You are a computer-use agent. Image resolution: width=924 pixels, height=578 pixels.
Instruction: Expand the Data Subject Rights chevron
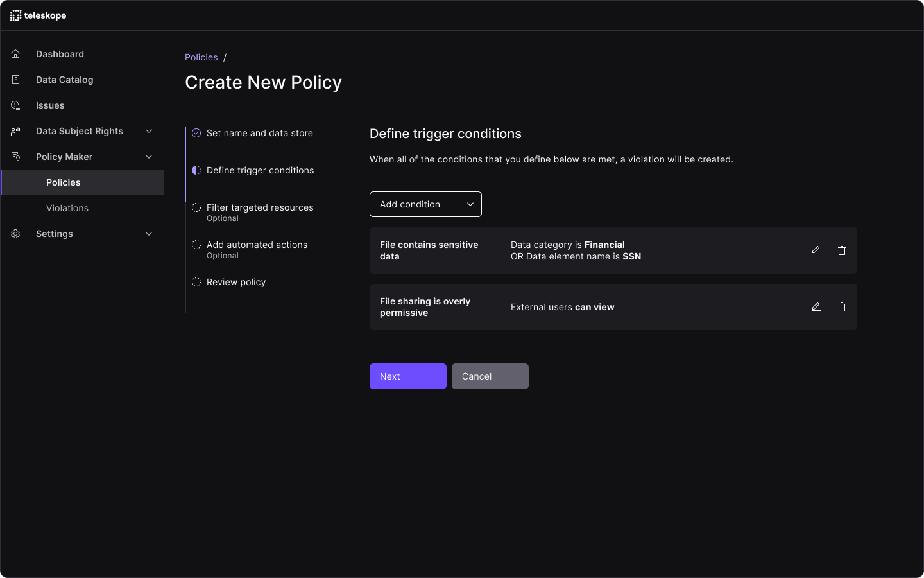pyautogui.click(x=149, y=131)
